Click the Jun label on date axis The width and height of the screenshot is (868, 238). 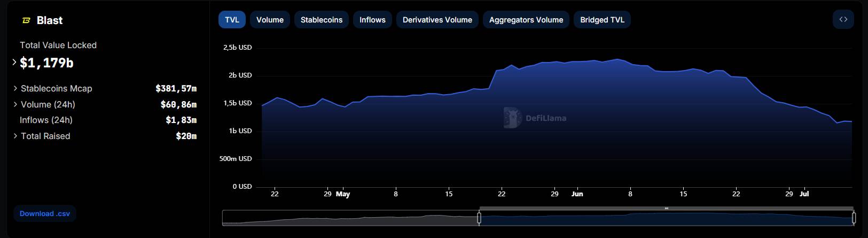577,194
